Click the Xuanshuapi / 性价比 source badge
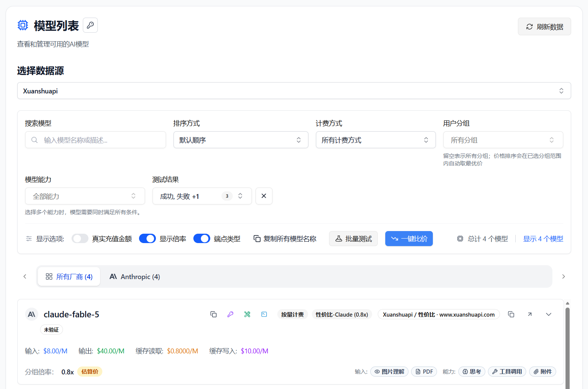Screen dimensions: 588x389 click(x=438, y=314)
